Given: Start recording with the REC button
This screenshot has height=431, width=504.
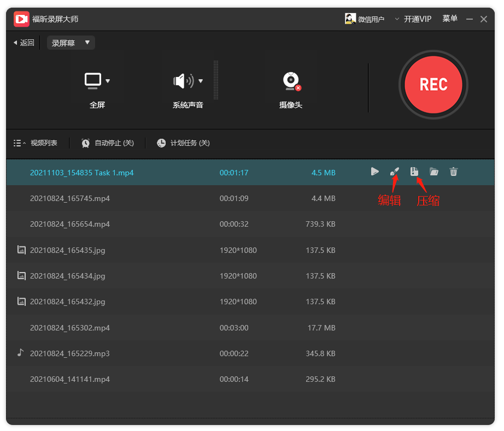Looking at the screenshot, I should (x=433, y=85).
